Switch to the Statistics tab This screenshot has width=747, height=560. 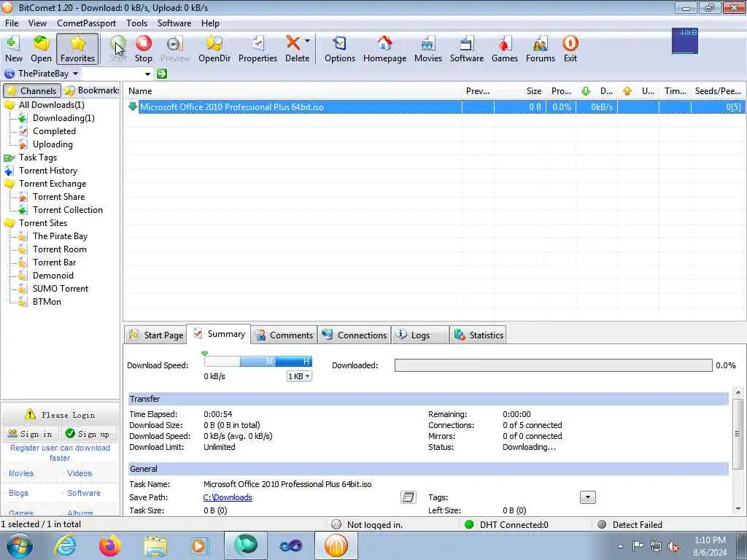point(479,335)
